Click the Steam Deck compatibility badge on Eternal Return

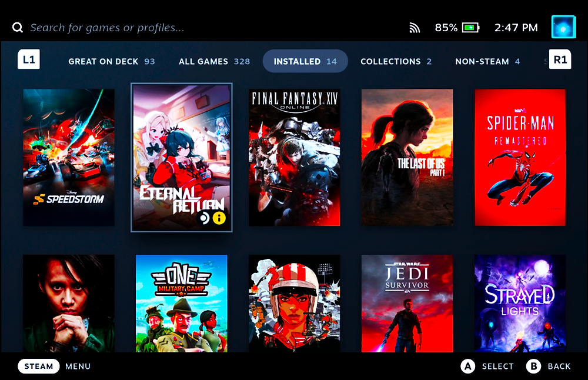pyautogui.click(x=205, y=218)
